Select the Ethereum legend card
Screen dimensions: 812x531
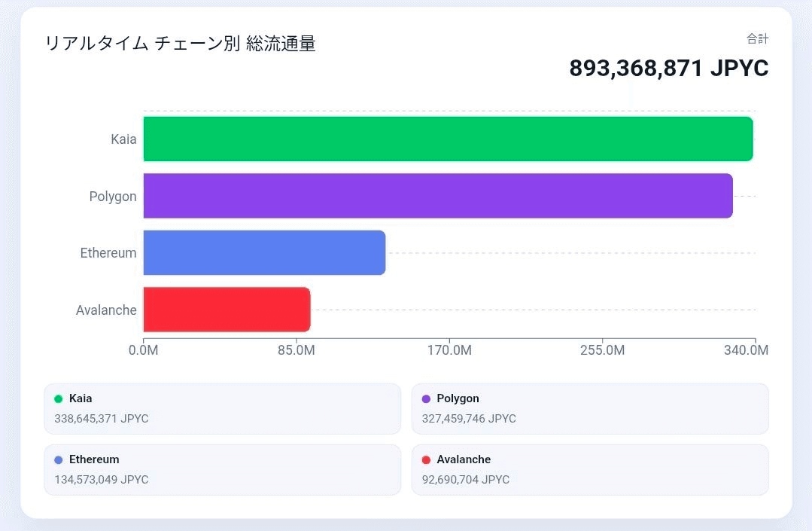223,470
